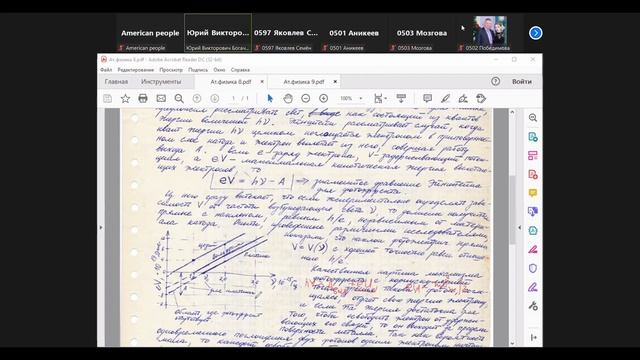Viewport: 640px width, 360px height.
Task: Select 0501 Аникеев participant tile
Action: coord(354,33)
